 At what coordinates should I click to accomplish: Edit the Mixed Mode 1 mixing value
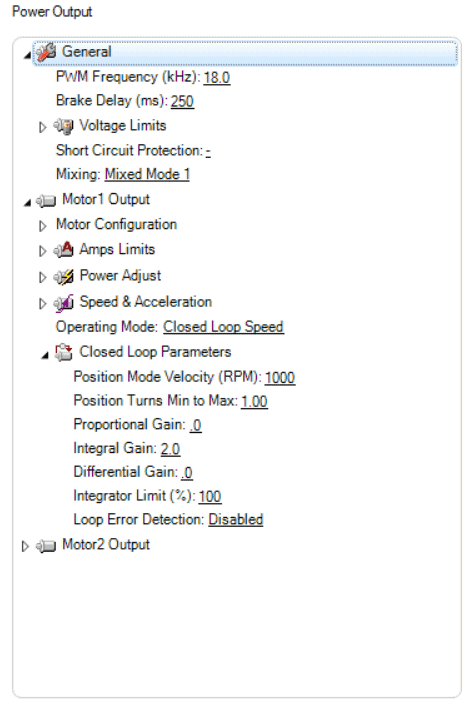tap(147, 174)
